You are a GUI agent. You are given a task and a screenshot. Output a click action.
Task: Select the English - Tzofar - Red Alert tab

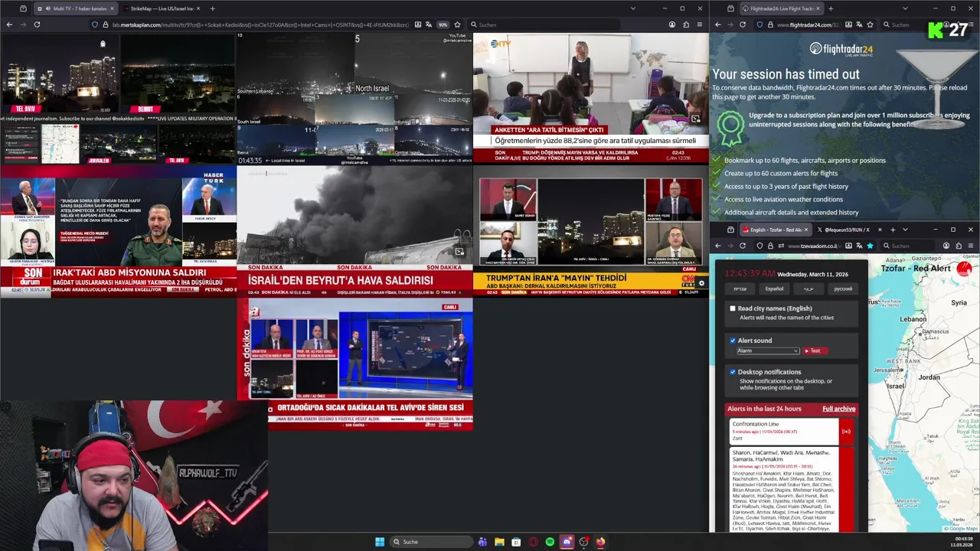tap(774, 230)
